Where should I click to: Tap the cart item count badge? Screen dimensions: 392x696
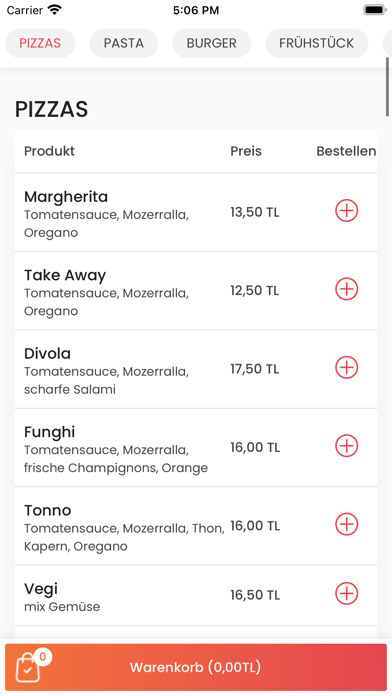(43, 656)
